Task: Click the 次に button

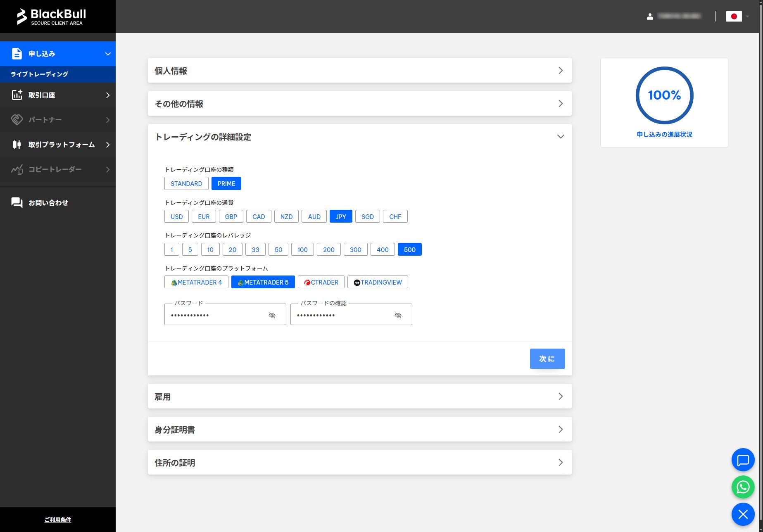Action: click(547, 359)
